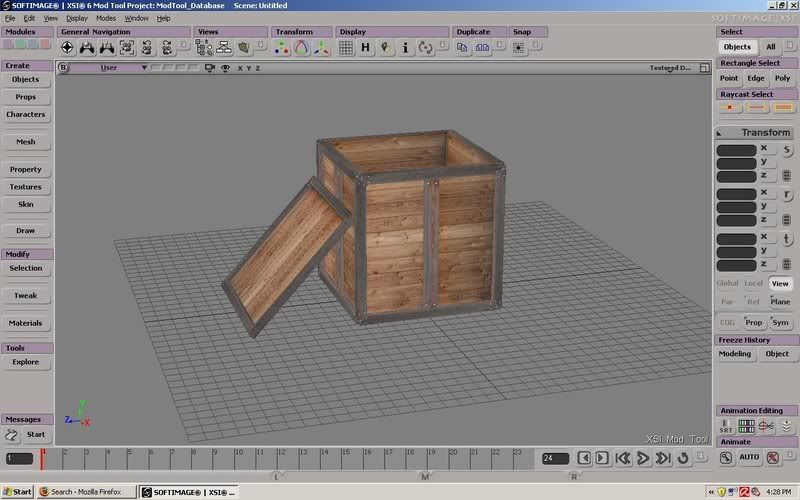Click the duplicate multiple icon

point(482,48)
